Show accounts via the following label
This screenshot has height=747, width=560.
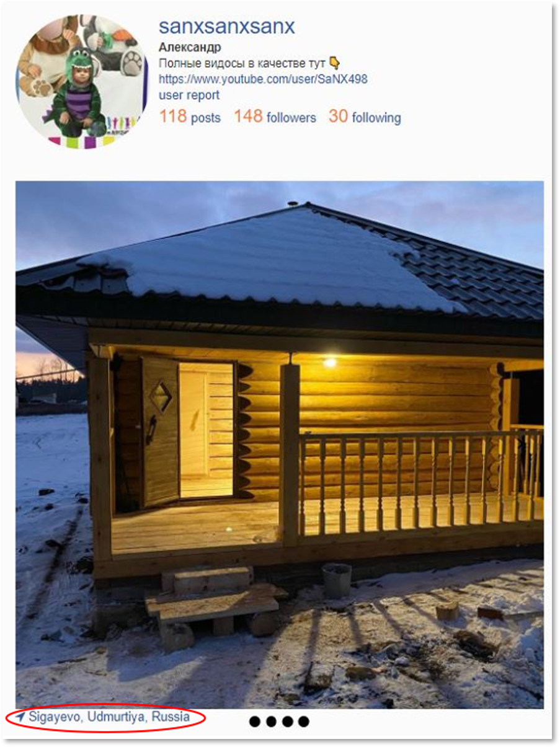(x=376, y=118)
